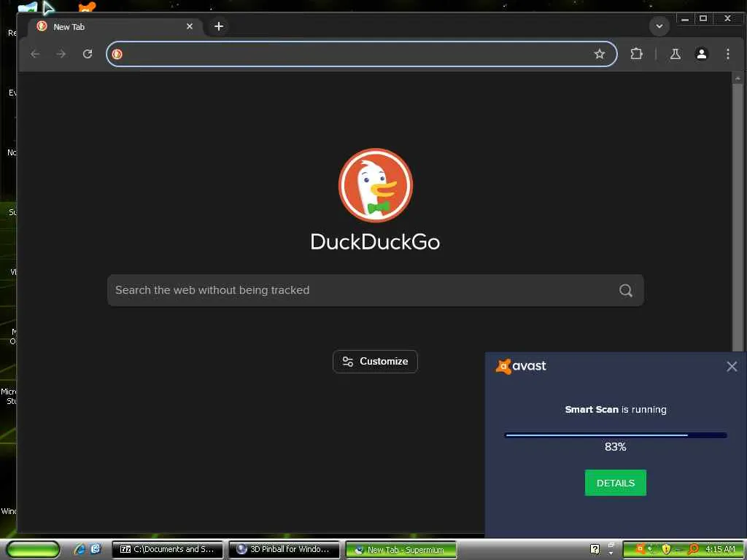Click the Avast tray icon

[640, 549]
